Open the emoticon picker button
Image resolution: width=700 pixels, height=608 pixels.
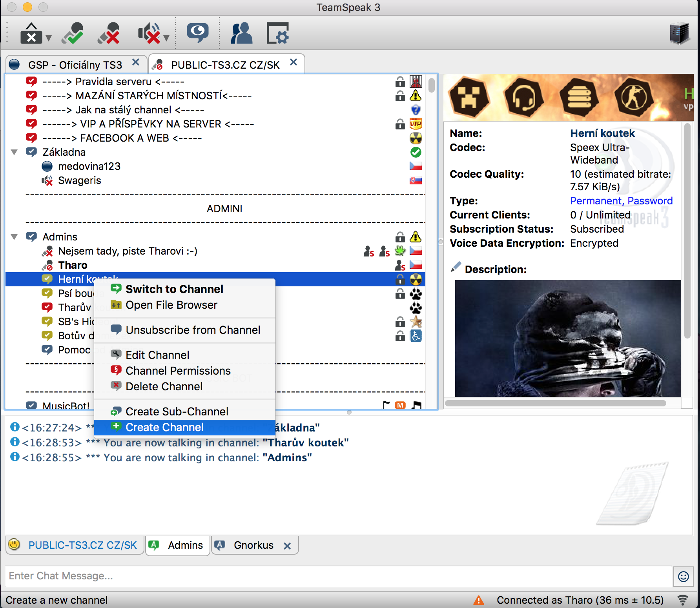pos(684,576)
